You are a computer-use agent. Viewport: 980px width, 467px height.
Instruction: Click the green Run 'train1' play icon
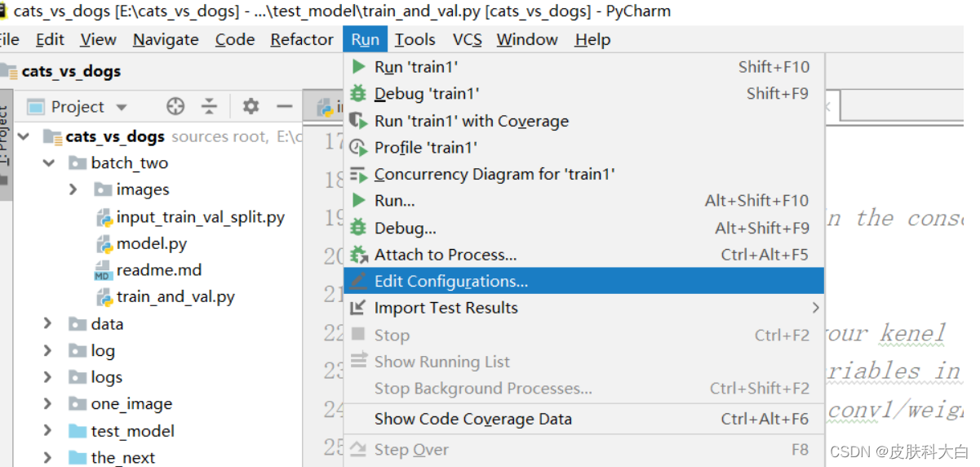point(358,67)
